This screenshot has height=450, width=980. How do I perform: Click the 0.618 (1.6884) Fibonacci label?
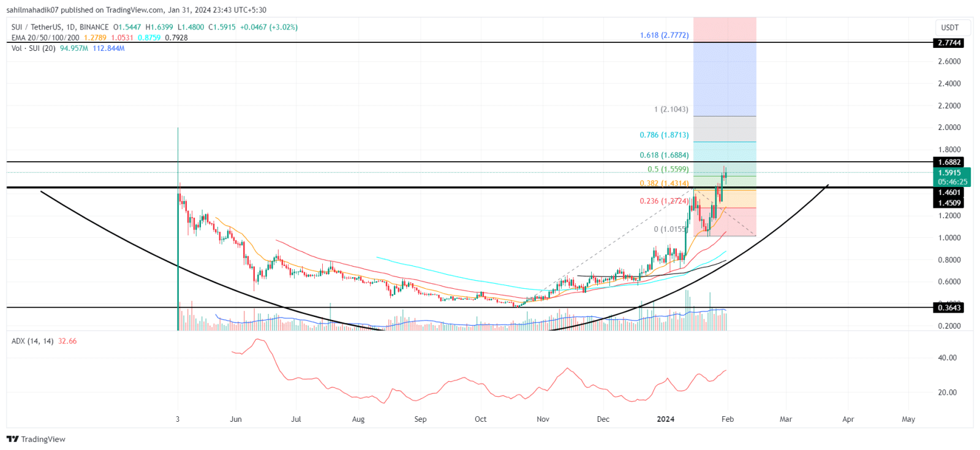[x=665, y=155]
